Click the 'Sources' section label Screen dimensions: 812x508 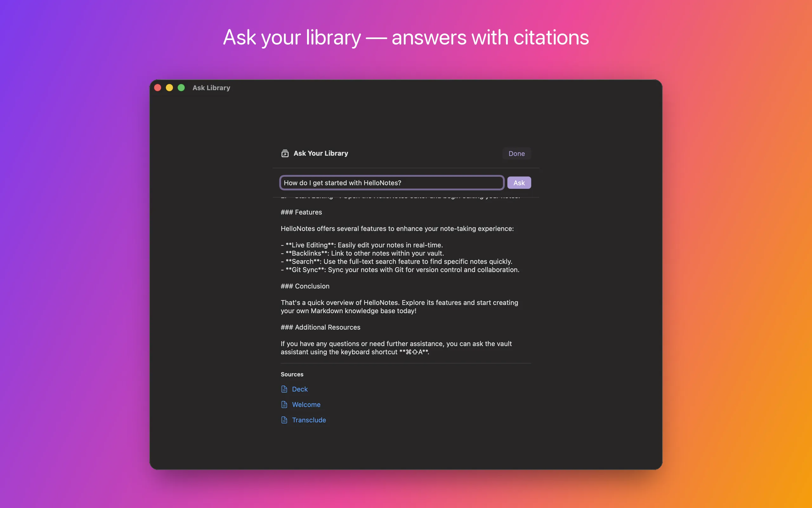[292, 374]
